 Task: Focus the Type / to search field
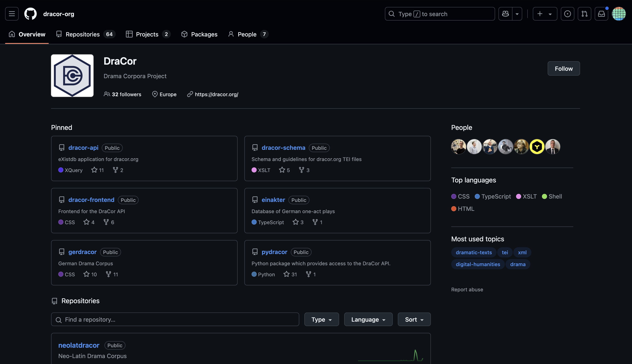(440, 14)
